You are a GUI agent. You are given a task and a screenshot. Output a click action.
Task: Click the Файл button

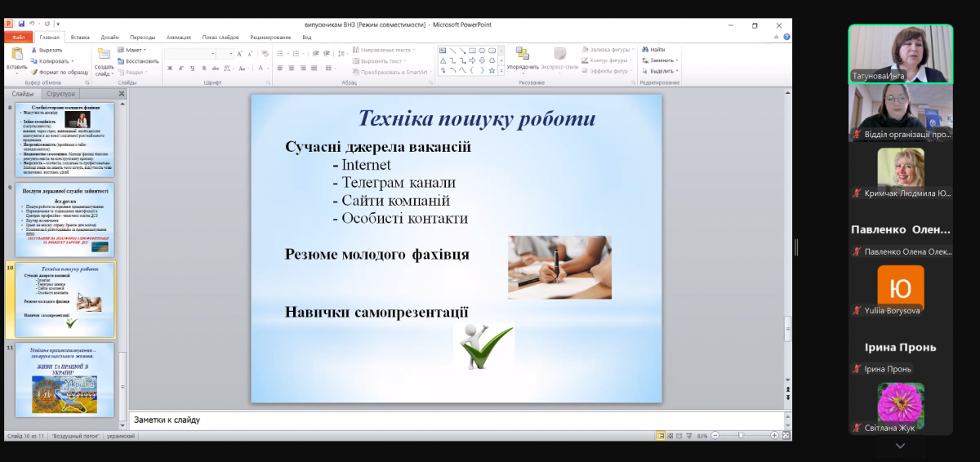[18, 38]
